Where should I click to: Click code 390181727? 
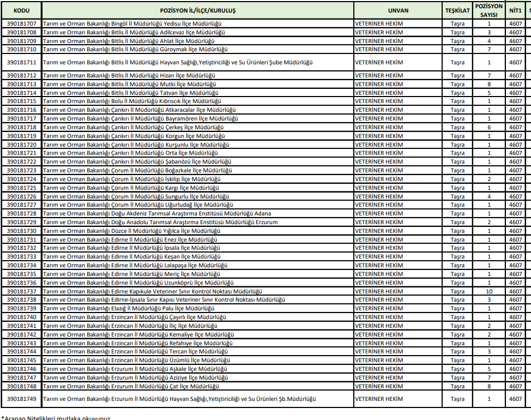[21, 205]
